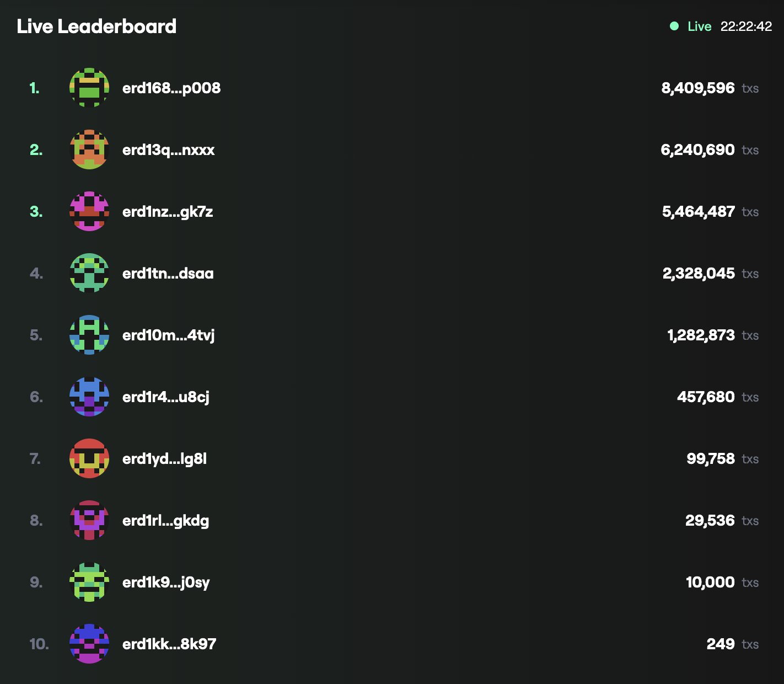Click the avatar icon for erd168...p008
Screen dimensions: 784x684
pyautogui.click(x=89, y=88)
